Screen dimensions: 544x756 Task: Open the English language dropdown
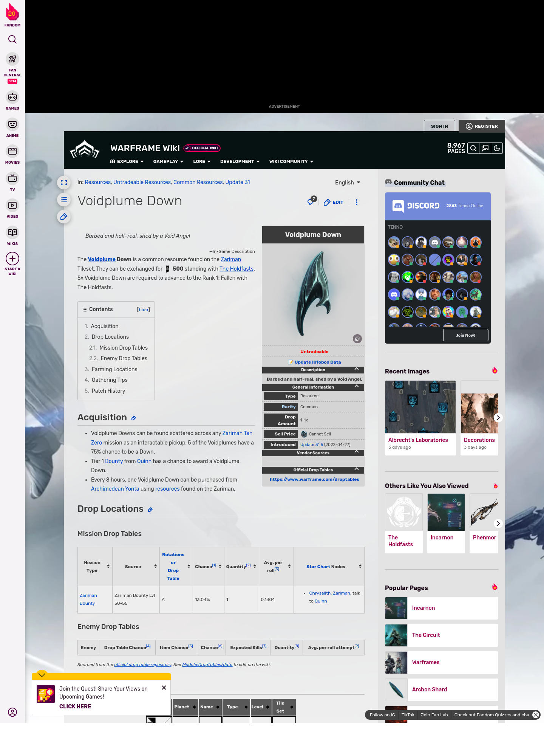pos(348,183)
